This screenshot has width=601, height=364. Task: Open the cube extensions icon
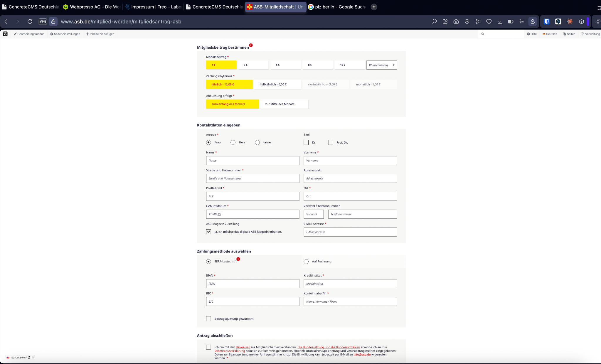582,21
